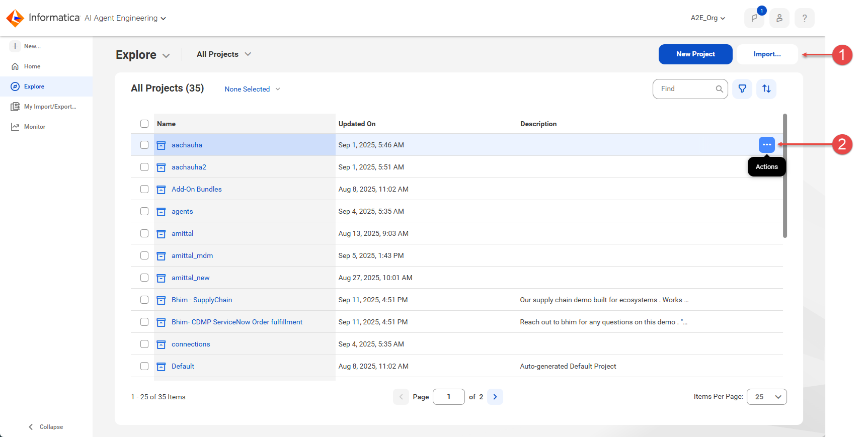Viewport: 868px width, 437px height.
Task: Click the project list vertical scrollbar
Action: tap(785, 176)
